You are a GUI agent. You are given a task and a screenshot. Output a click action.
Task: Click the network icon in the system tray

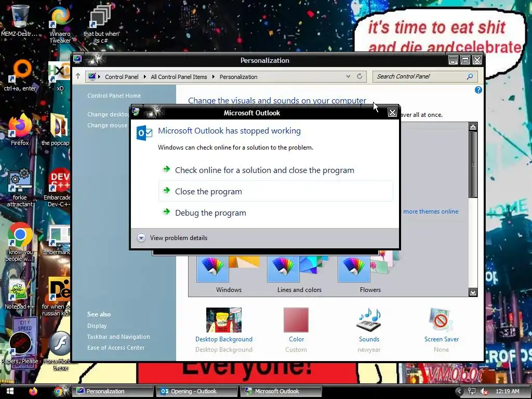pos(472,391)
